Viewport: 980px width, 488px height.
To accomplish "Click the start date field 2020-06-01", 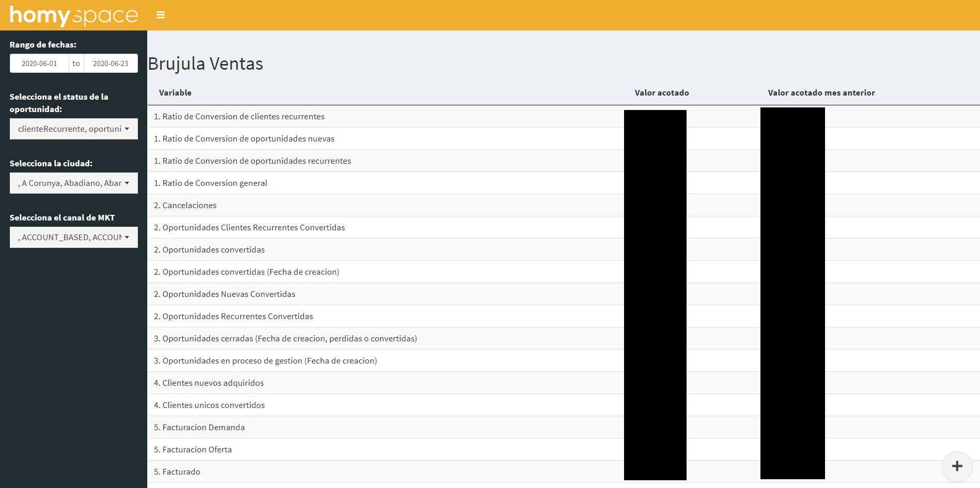I will click(39, 64).
